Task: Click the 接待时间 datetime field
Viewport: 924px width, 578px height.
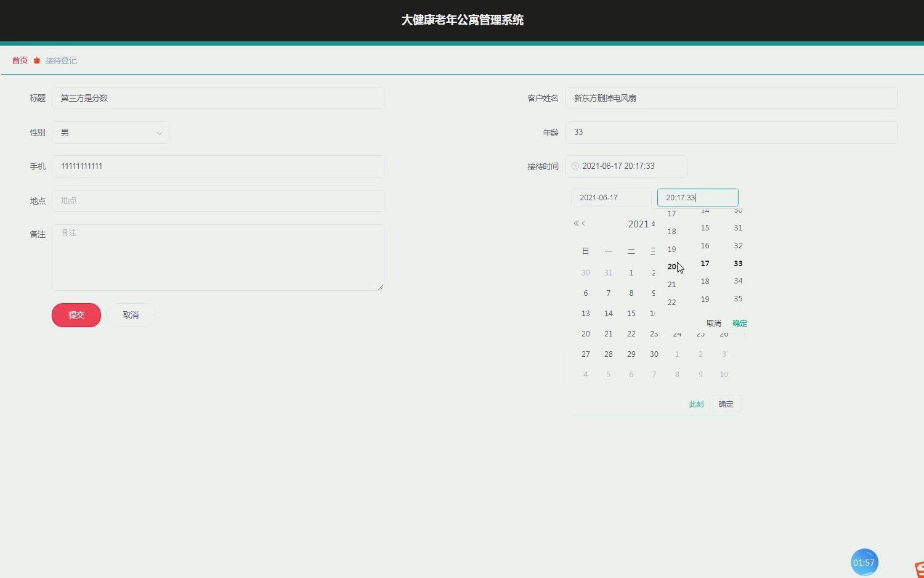Action: click(x=626, y=166)
